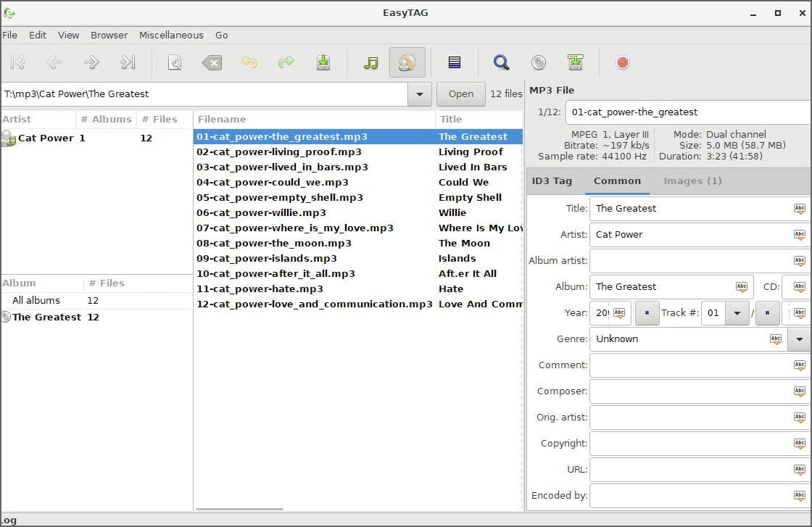
Task: Open the tag scanner from the toolbar
Action: (x=175, y=63)
